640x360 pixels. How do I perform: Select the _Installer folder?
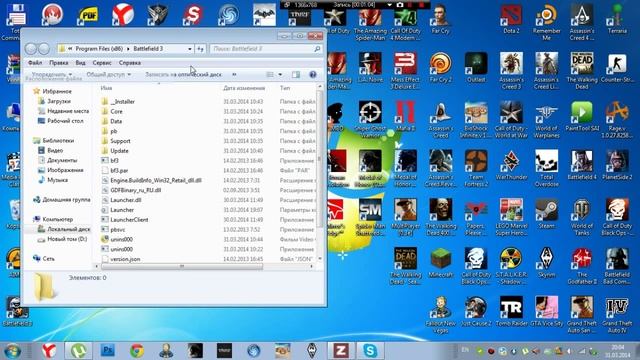(x=122, y=102)
